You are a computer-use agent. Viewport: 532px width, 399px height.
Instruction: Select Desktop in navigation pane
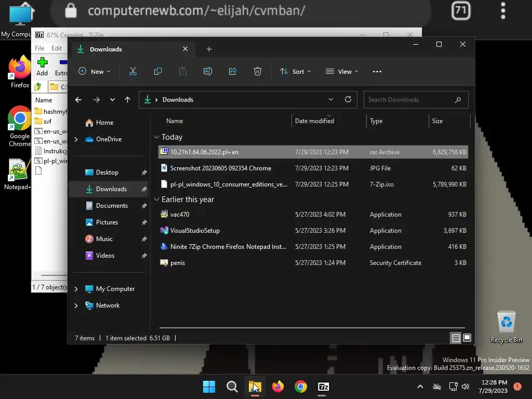[101, 172]
